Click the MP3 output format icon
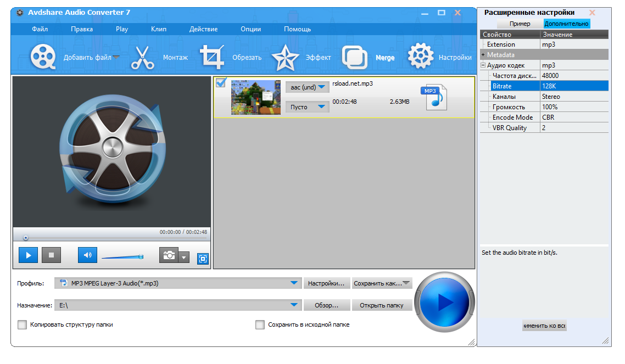 click(x=434, y=97)
